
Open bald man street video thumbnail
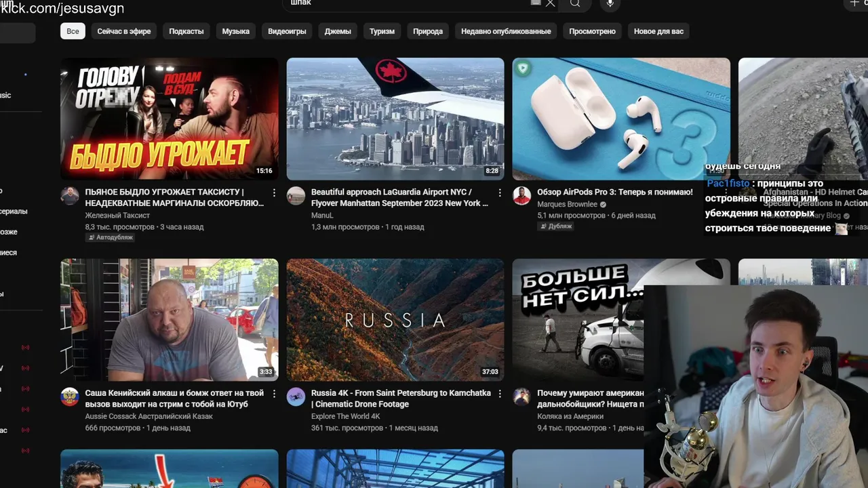(x=170, y=320)
